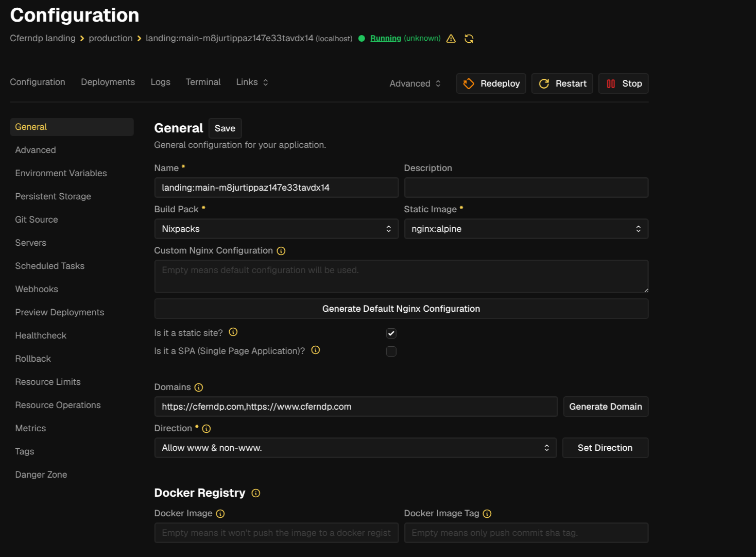This screenshot has height=557, width=756.
Task: Focus the Description input field
Action: (526, 188)
